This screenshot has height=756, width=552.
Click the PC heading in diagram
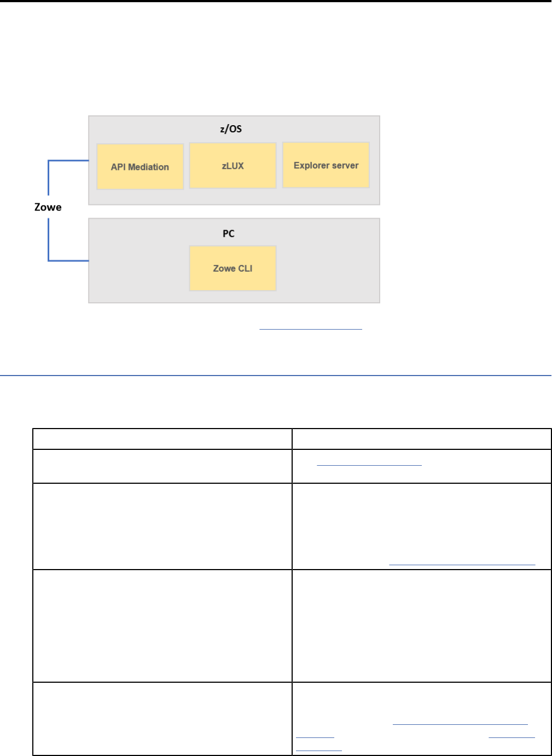coord(229,233)
